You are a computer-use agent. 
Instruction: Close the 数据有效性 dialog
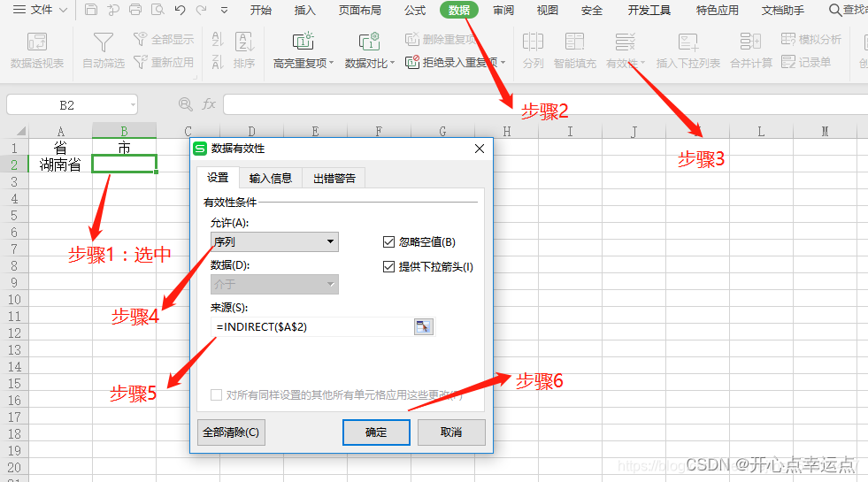coord(480,149)
